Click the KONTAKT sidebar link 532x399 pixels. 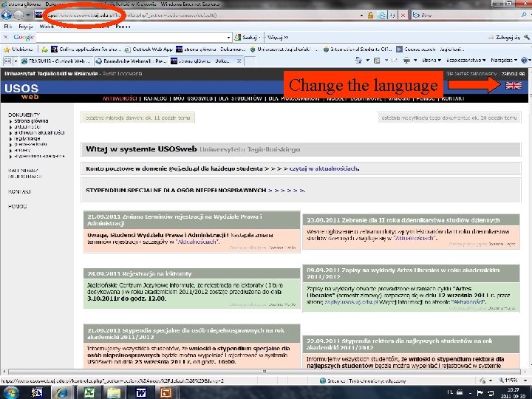[20, 191]
